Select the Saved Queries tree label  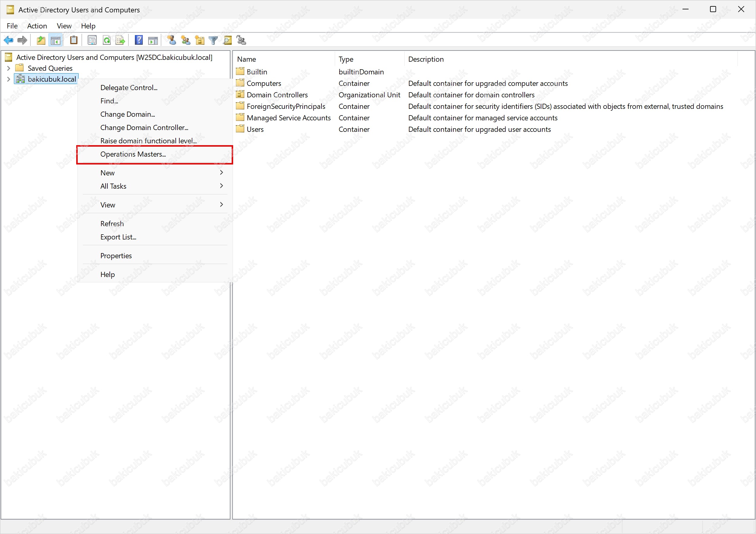click(x=50, y=68)
